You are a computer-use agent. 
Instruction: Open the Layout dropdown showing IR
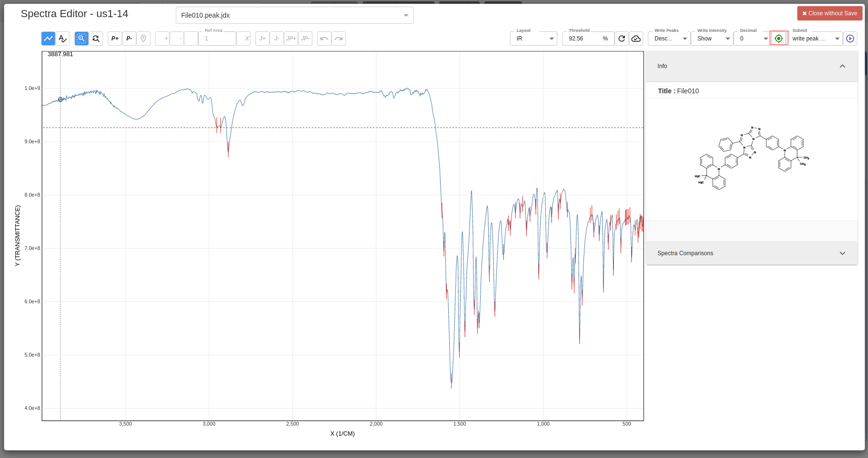pyautogui.click(x=533, y=39)
